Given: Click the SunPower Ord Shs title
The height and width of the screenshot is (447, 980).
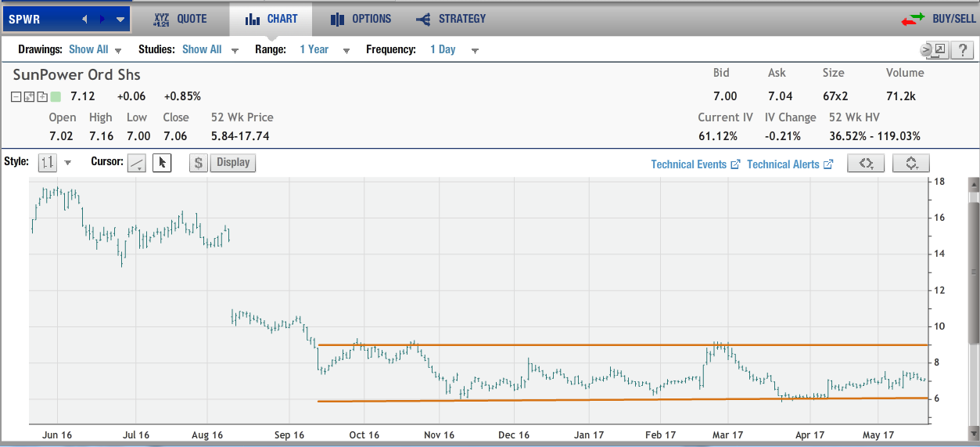Looking at the screenshot, I should pos(77,75).
